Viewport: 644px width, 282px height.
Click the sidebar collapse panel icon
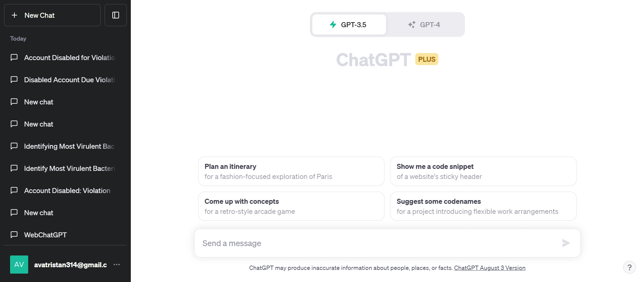pos(116,15)
